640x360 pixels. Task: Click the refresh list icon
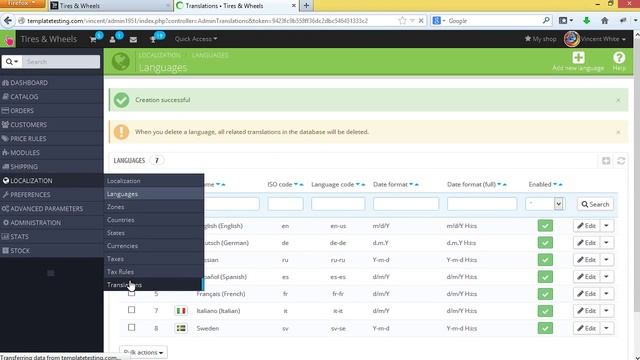coord(621,160)
